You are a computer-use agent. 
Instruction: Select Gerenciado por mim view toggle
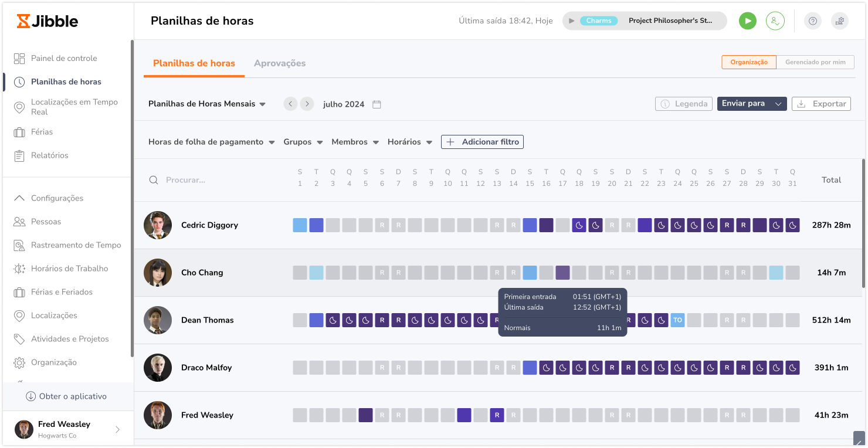click(815, 62)
